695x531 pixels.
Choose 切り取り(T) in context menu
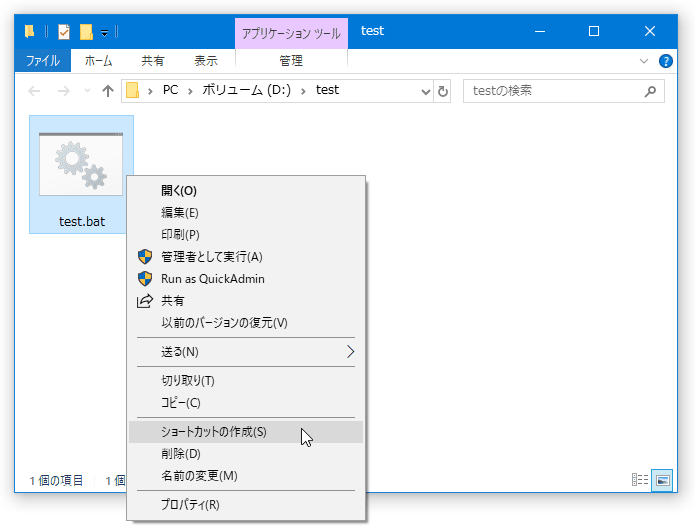(x=246, y=381)
